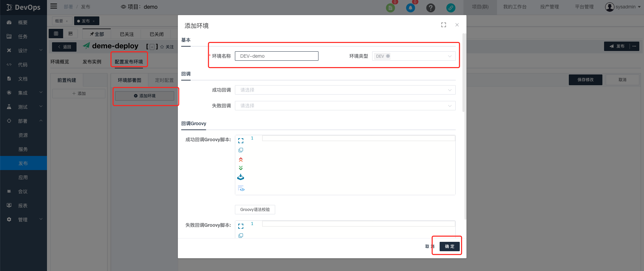Expand the 失败回调 select box
This screenshot has height=271, width=644.
(x=345, y=106)
